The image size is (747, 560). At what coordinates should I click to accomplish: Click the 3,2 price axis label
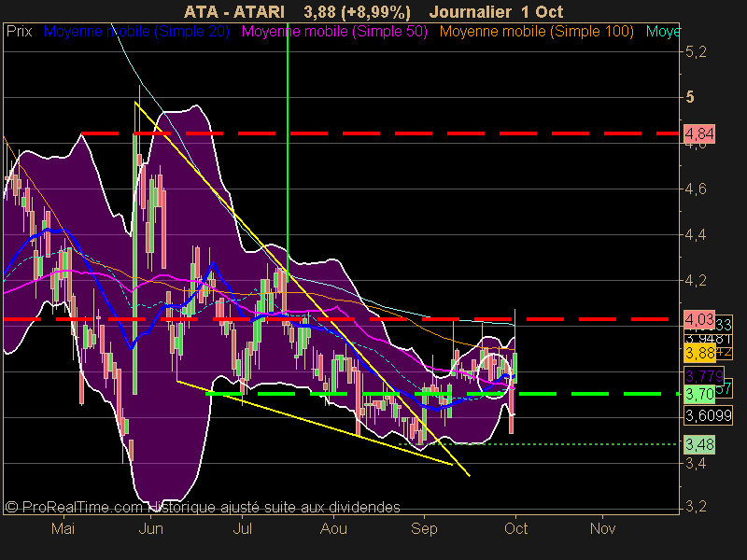tap(696, 507)
